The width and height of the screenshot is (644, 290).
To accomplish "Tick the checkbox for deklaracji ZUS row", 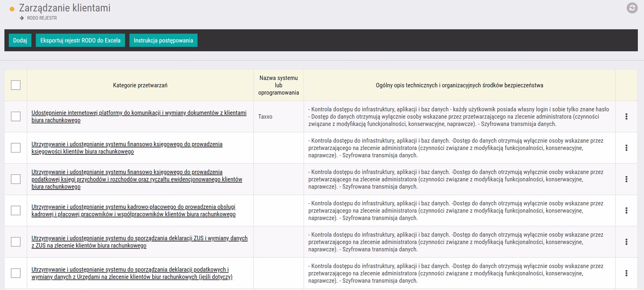I will click(x=16, y=242).
